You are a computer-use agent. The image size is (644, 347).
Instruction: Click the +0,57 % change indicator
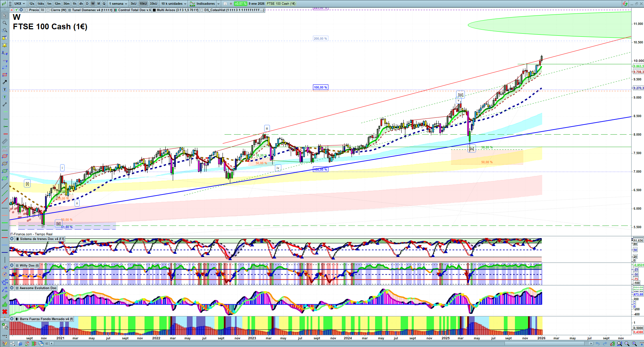pos(241,4)
